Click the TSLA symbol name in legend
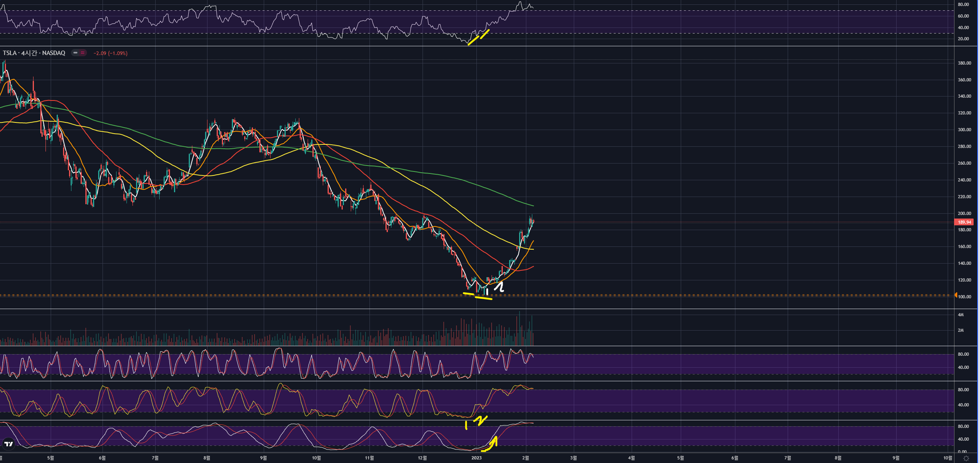This screenshot has width=980, height=463. [10, 53]
